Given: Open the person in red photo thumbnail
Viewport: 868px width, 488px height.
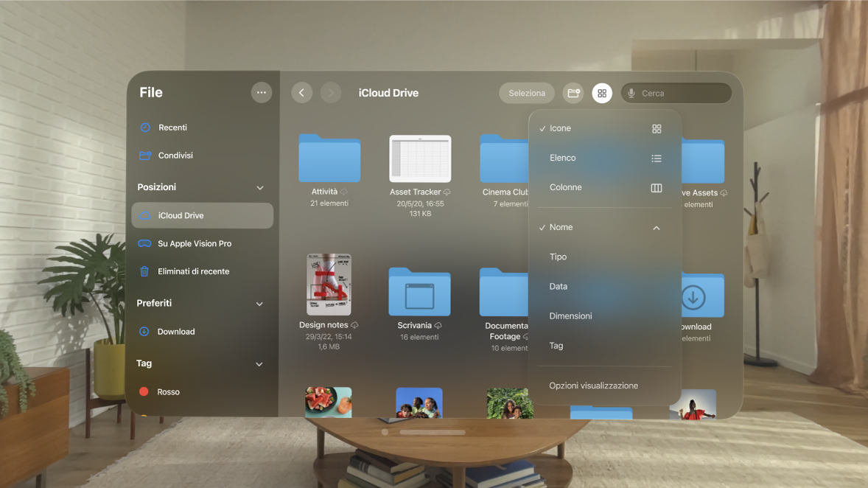Looking at the screenshot, I should point(693,404).
